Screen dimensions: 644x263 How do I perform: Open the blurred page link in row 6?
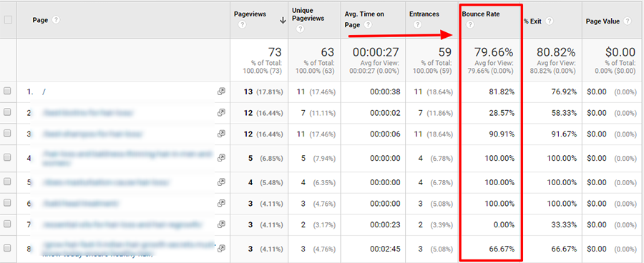pyautogui.click(x=81, y=203)
